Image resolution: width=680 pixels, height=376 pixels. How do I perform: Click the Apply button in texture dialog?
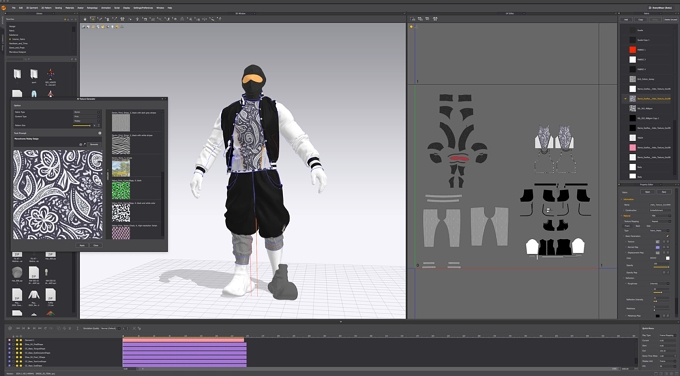82,245
